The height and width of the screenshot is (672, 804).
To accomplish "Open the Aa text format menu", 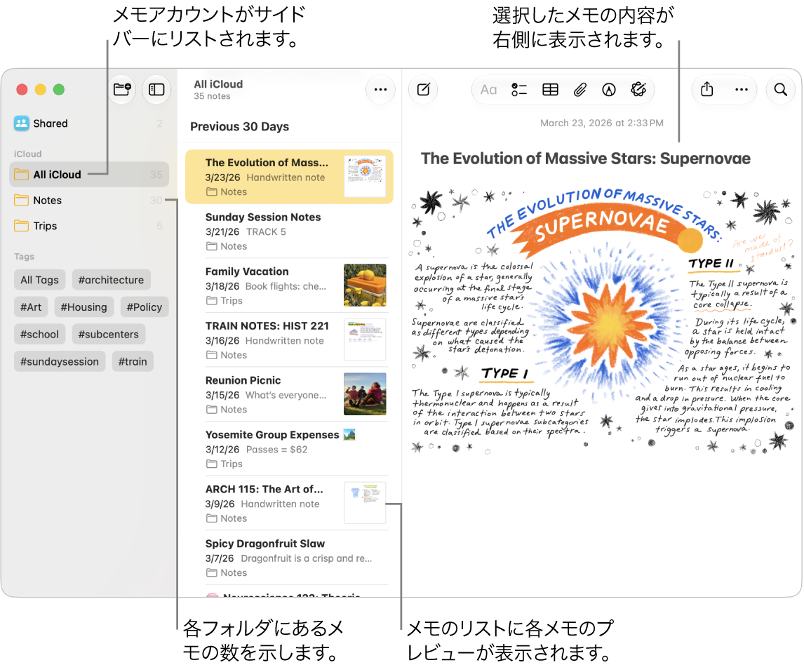I will [x=488, y=90].
